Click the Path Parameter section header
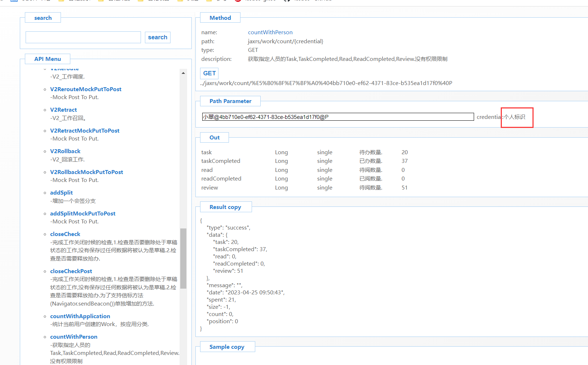This screenshot has height=365, width=588. 230,101
